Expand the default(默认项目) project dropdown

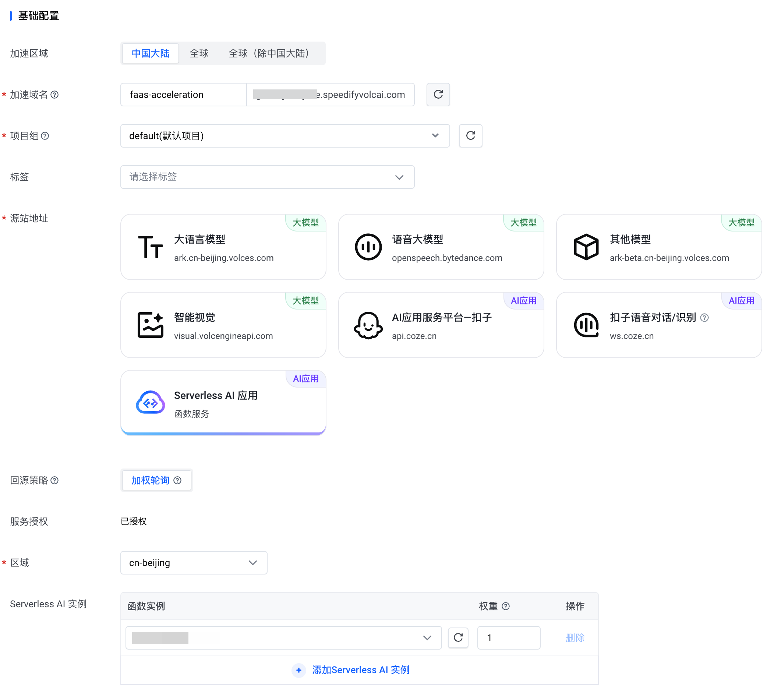[285, 136]
